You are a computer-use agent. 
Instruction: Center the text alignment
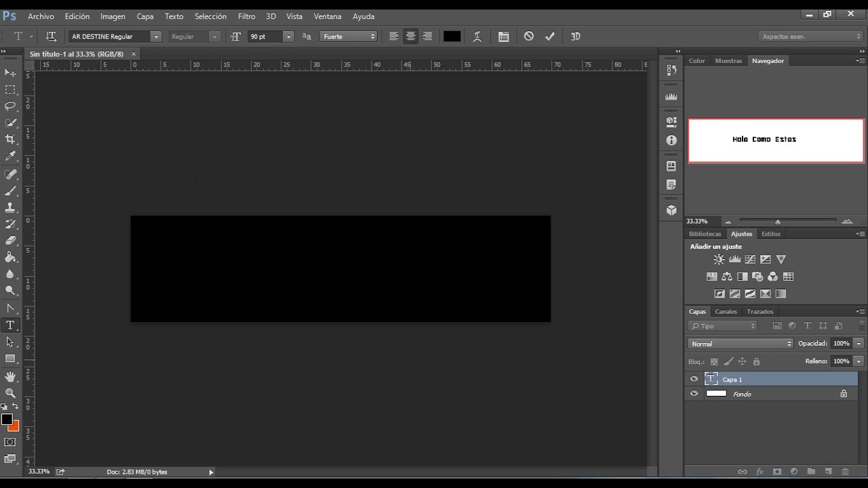(x=410, y=37)
